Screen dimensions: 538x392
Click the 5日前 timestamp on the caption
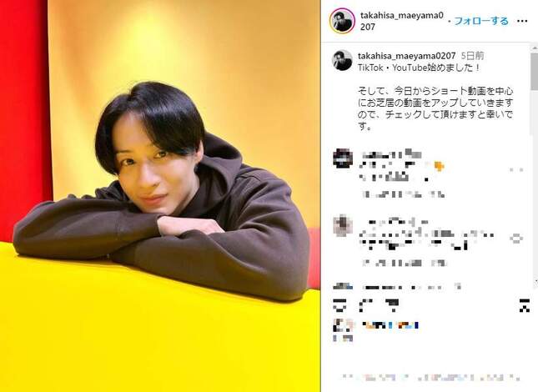pyautogui.click(x=473, y=56)
